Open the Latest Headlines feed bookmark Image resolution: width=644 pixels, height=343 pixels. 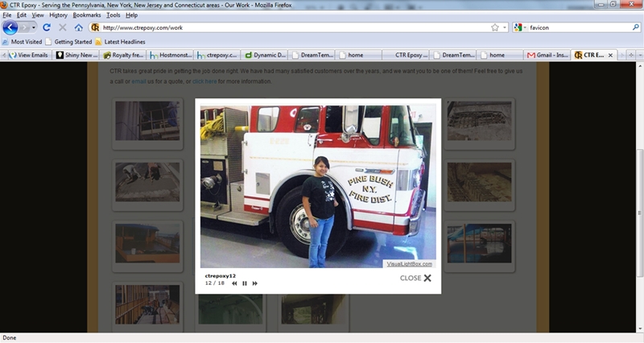120,42
